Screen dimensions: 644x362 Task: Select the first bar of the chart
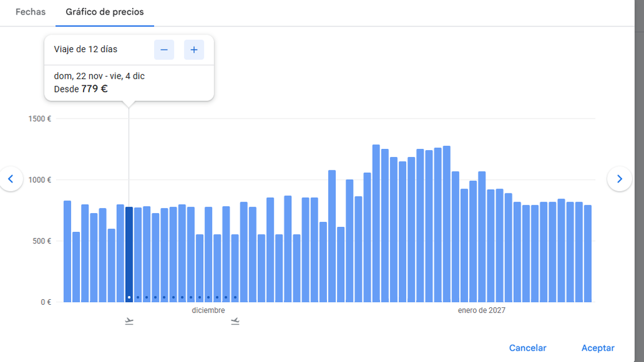pos(67,251)
